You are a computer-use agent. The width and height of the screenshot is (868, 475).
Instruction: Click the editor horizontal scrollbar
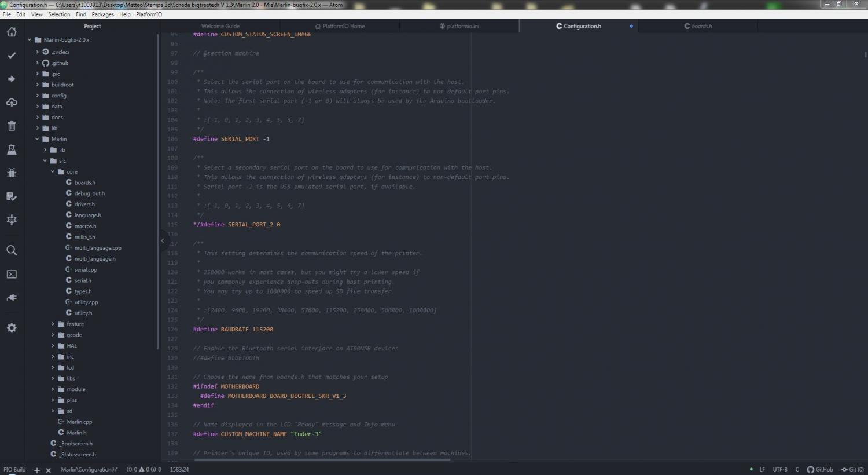(322, 459)
